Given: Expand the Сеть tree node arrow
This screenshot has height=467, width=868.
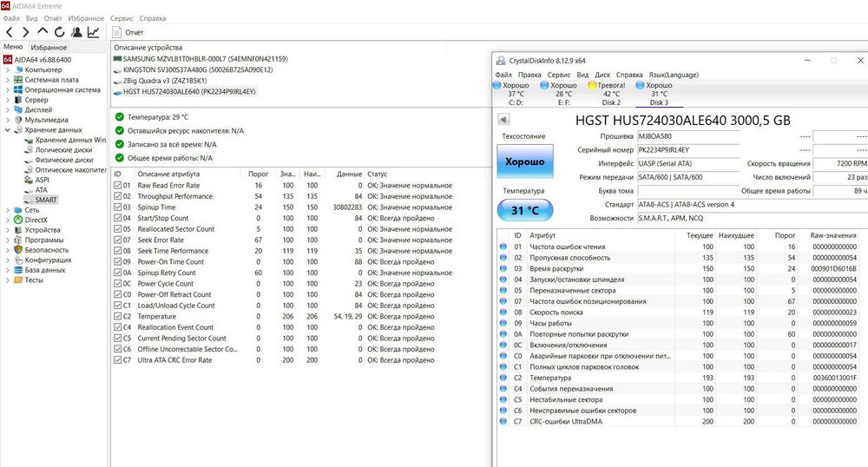Looking at the screenshot, I should click(x=7, y=210).
